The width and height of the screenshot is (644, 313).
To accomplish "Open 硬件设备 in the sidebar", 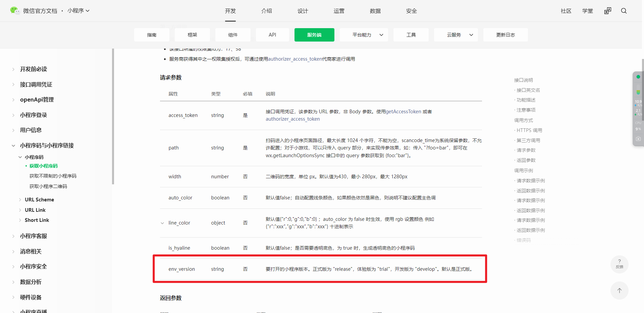I will click(31, 297).
